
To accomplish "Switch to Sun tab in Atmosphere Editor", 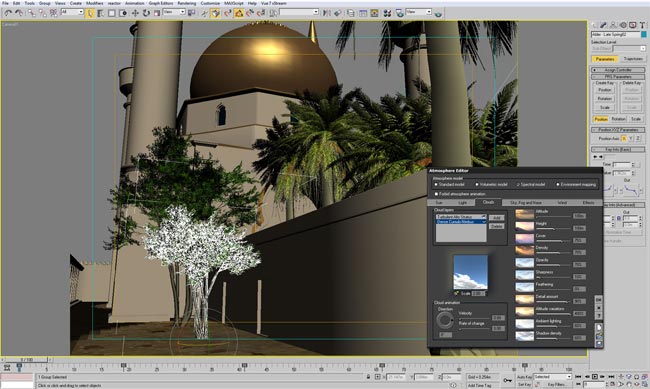I will coord(439,203).
